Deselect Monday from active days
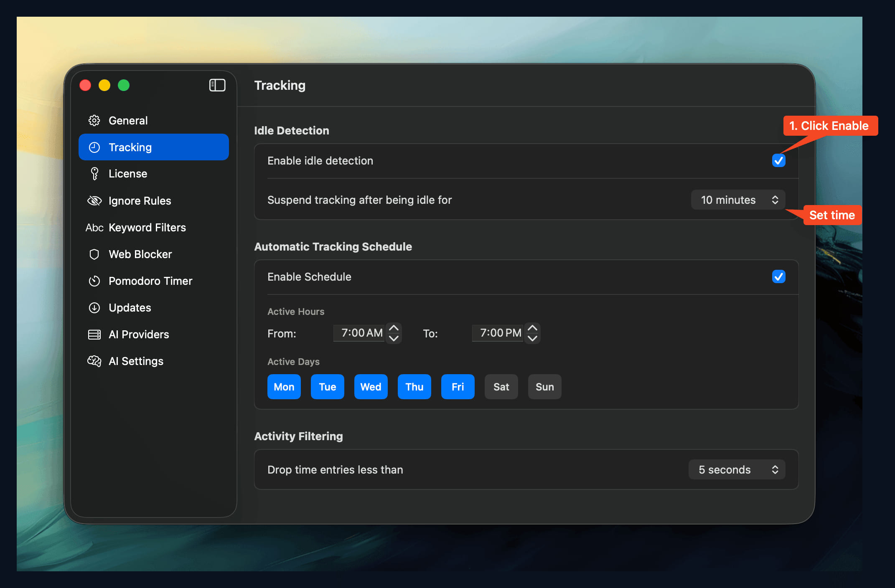Screen dimensions: 895x588 [x=284, y=387]
